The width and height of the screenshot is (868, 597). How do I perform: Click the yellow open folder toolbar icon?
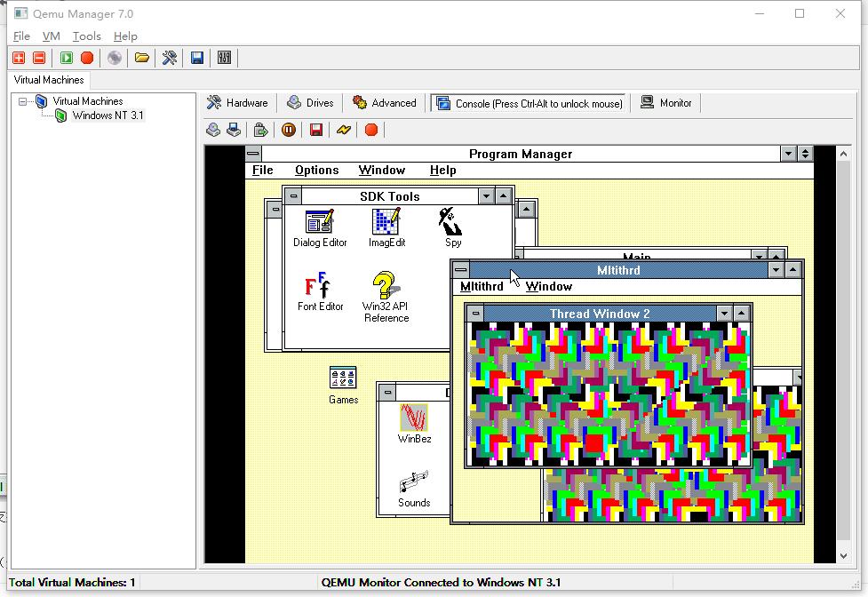[142, 58]
